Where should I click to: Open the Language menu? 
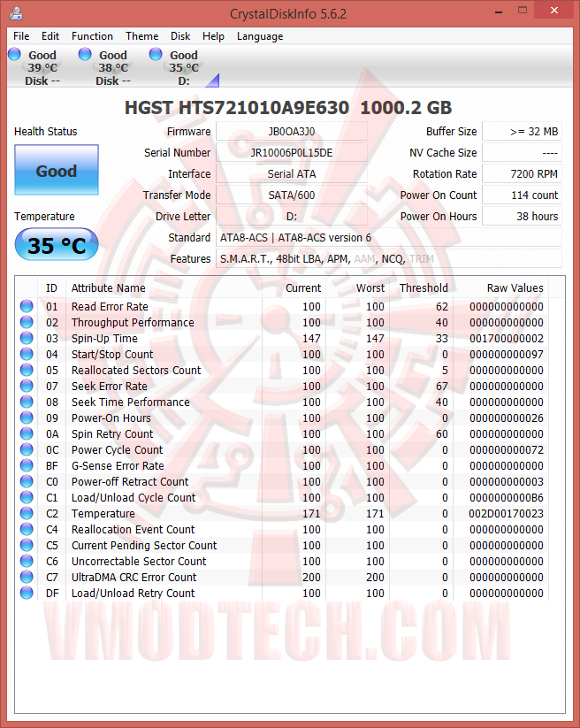click(260, 36)
